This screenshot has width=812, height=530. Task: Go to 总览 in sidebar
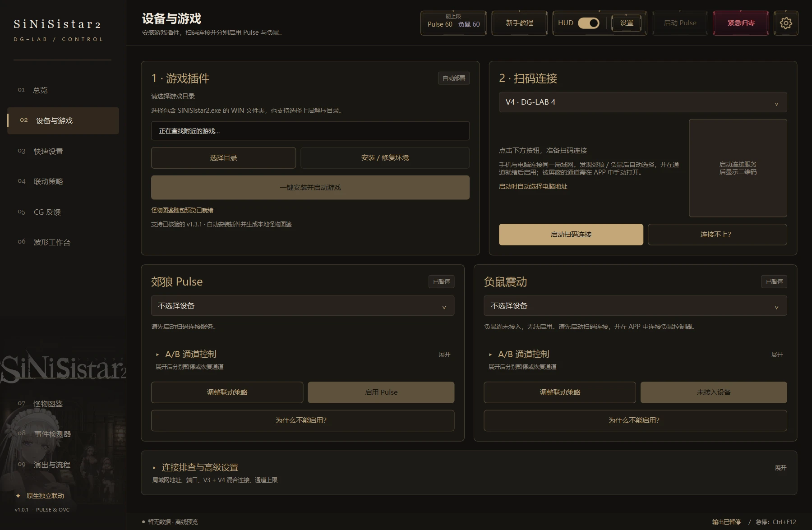[63, 90]
